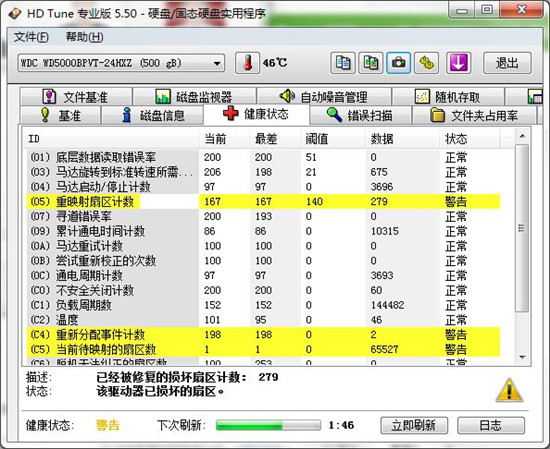550x449 pixels.
Task: Click the copy screenshot to clipboard icon
Action: point(371,63)
